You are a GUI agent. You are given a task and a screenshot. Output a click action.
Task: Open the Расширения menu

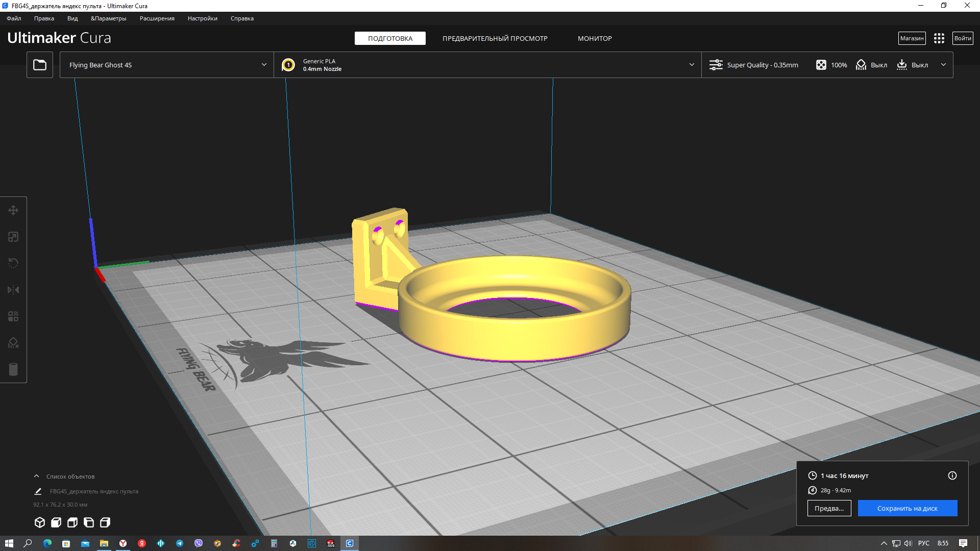(x=157, y=18)
